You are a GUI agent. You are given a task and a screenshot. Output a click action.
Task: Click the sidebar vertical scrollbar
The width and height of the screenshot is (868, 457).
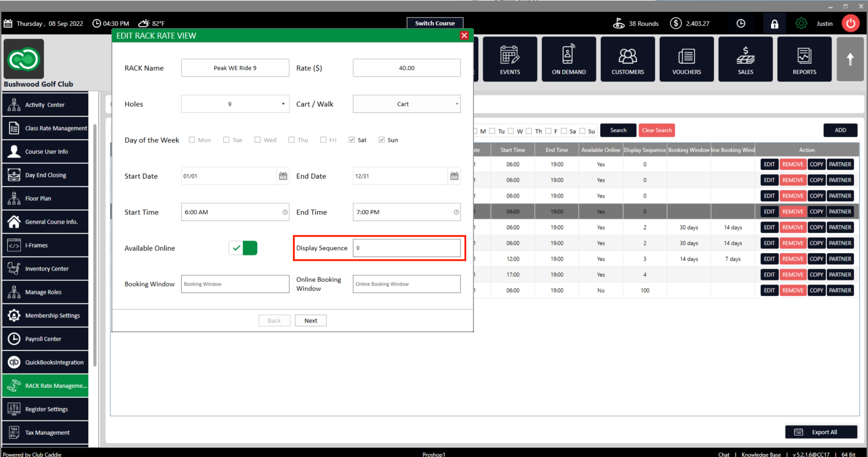pyautogui.click(x=95, y=246)
